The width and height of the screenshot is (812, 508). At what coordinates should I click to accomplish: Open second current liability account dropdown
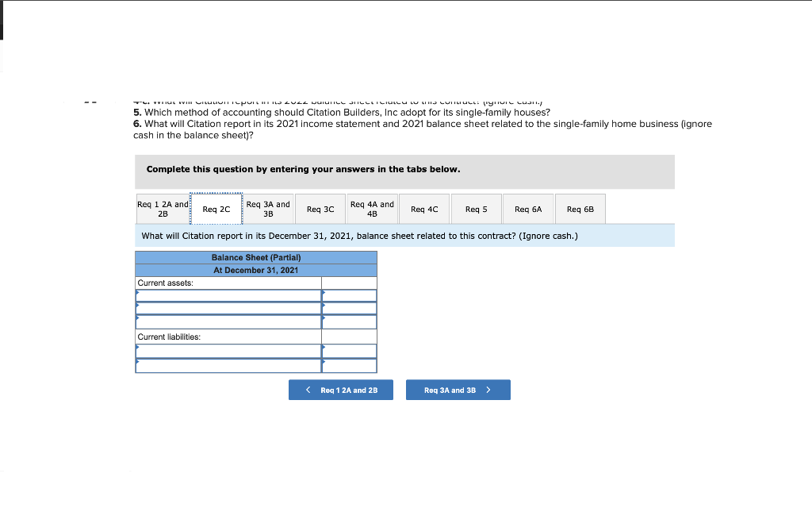pos(228,365)
